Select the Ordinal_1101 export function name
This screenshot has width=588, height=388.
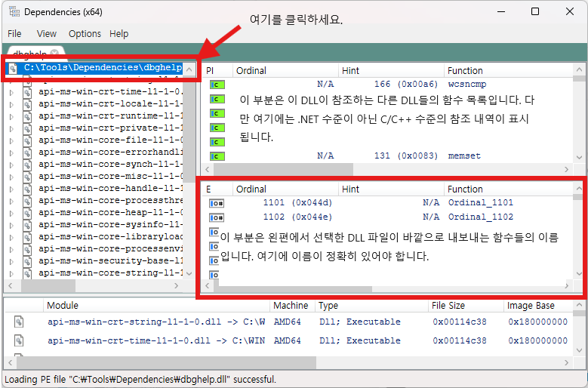pyautogui.click(x=480, y=203)
